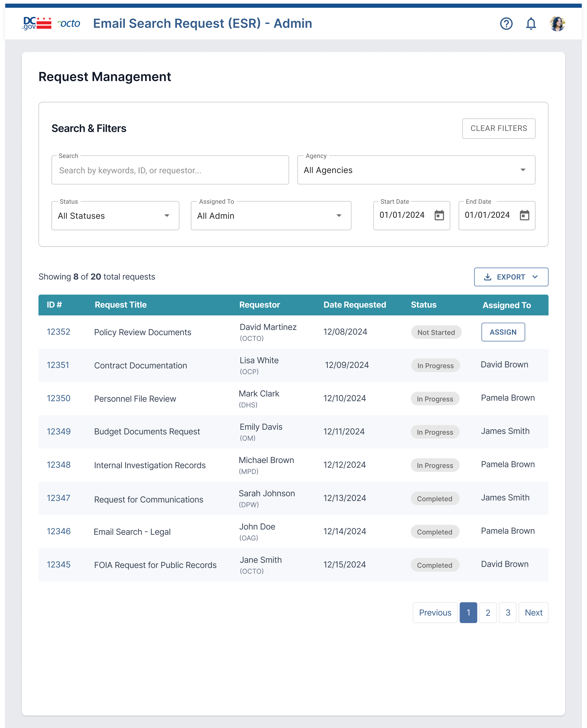Go to page 2 of results
Screen dimensions: 587x728
pos(488,613)
